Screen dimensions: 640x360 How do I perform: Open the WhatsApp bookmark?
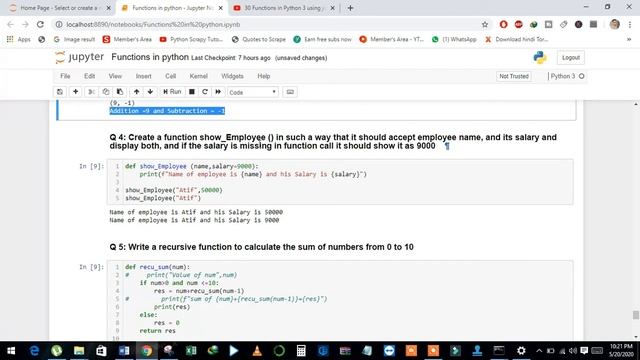pos(454,40)
